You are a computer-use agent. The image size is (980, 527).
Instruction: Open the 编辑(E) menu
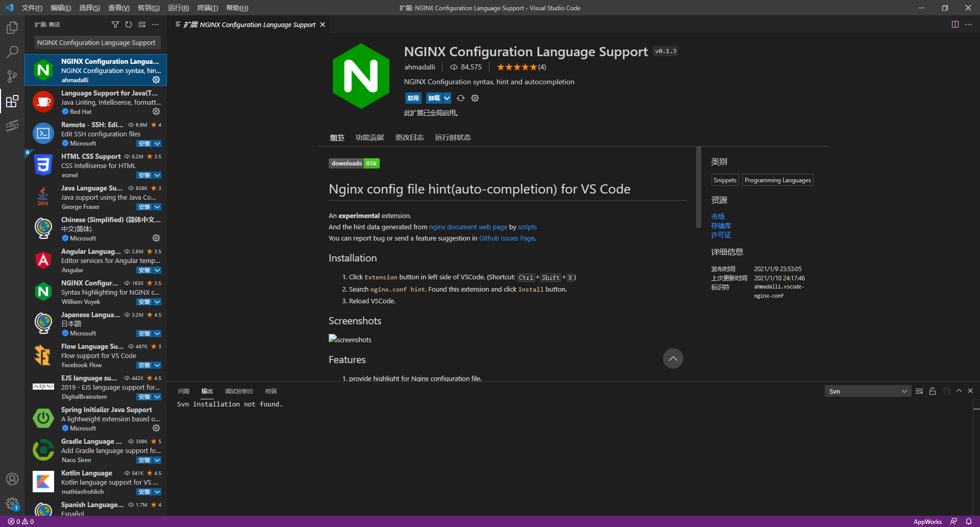coord(61,8)
